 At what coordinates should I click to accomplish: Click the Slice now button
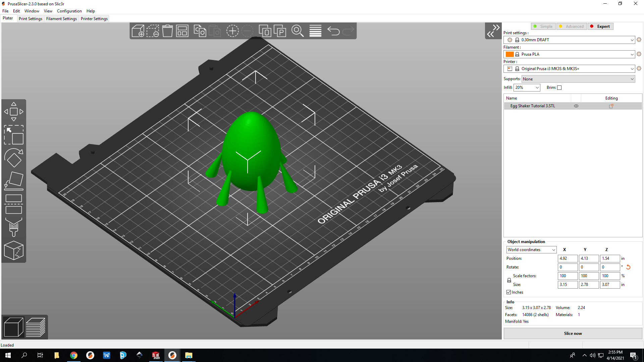coord(573,334)
